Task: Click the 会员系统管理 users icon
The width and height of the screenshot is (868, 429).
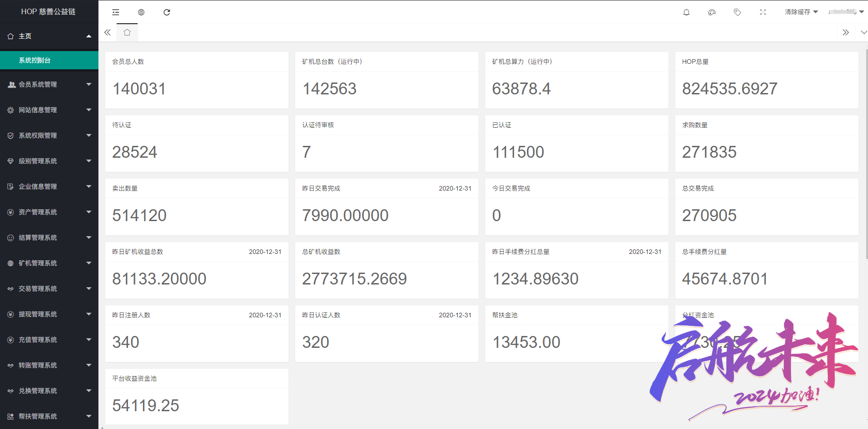Action: pyautogui.click(x=11, y=84)
